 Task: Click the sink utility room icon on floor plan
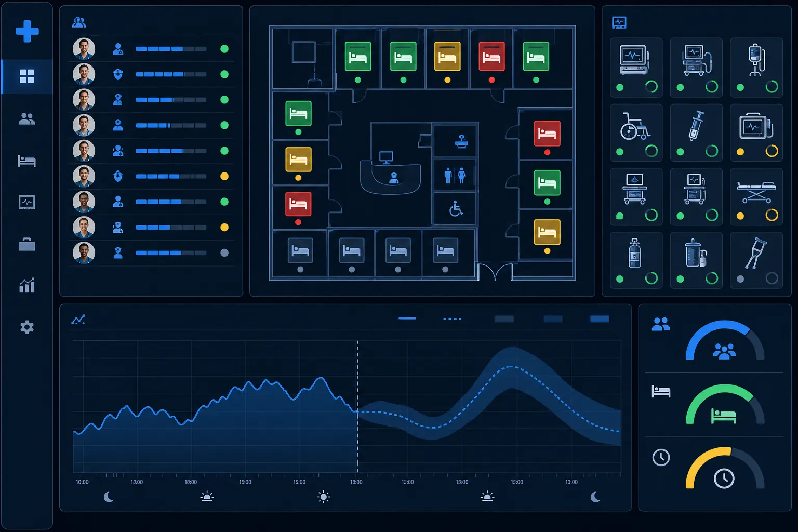coord(461,141)
